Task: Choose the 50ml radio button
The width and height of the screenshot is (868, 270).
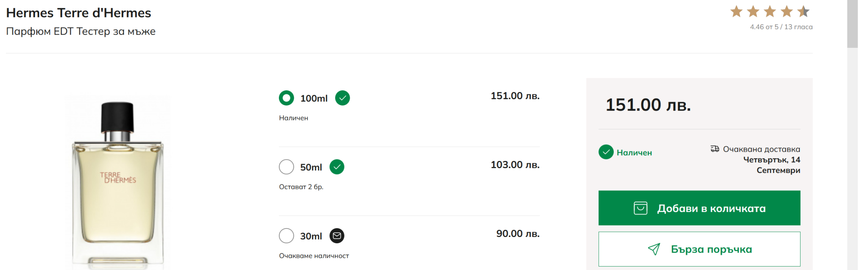Action: click(x=287, y=167)
